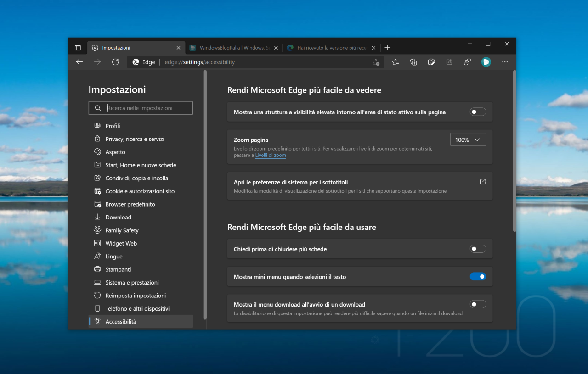Image resolution: width=588 pixels, height=374 pixels.
Task: Click the Edge logo in the address bar
Action: (136, 62)
